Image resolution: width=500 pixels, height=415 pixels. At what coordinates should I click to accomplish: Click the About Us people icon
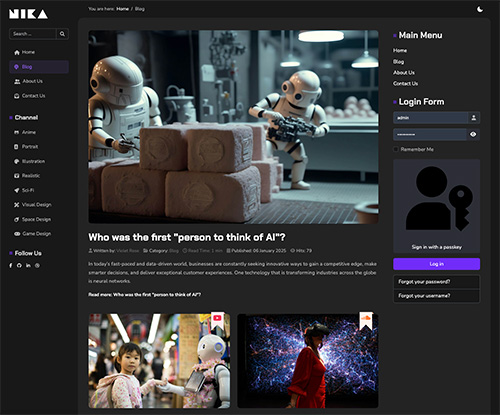17,81
